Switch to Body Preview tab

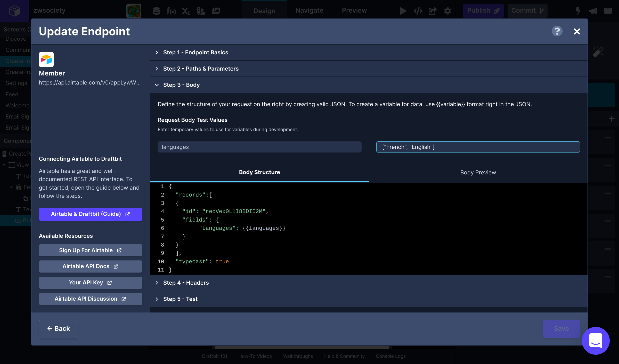tap(478, 172)
